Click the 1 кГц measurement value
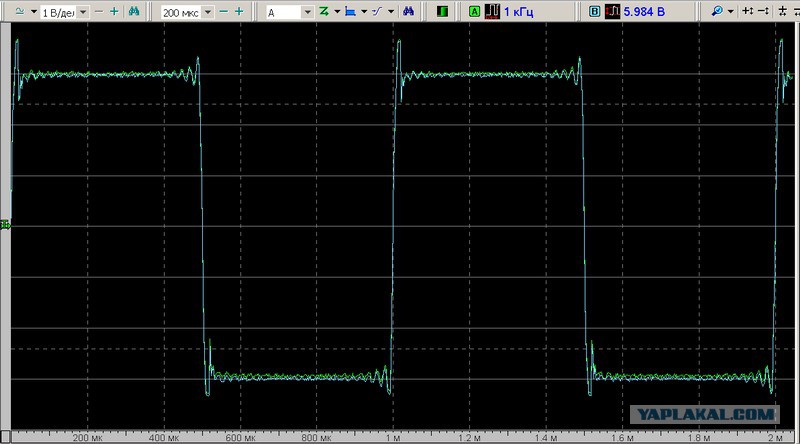Screen dimensions: 800x444 pyautogui.click(x=518, y=12)
